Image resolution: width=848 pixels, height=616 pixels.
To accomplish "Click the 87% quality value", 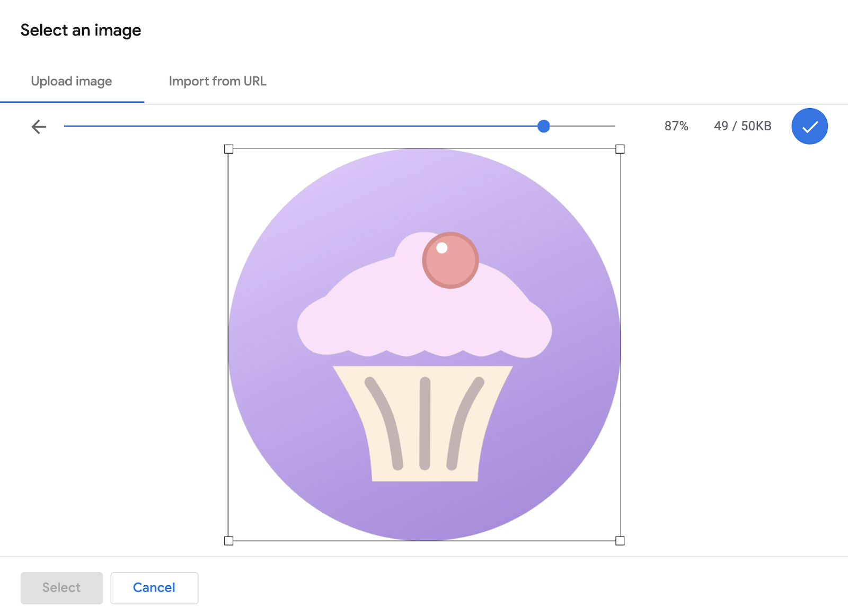I will click(x=676, y=126).
